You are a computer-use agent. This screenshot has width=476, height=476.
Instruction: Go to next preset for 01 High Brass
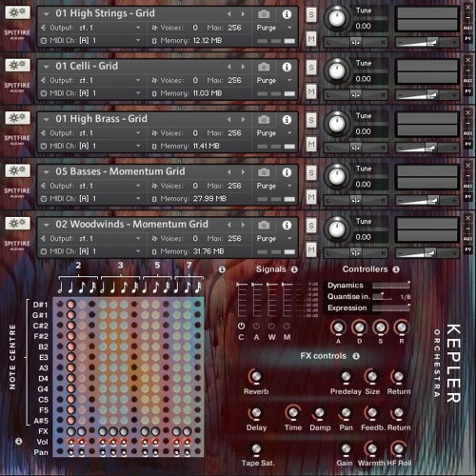(243, 119)
